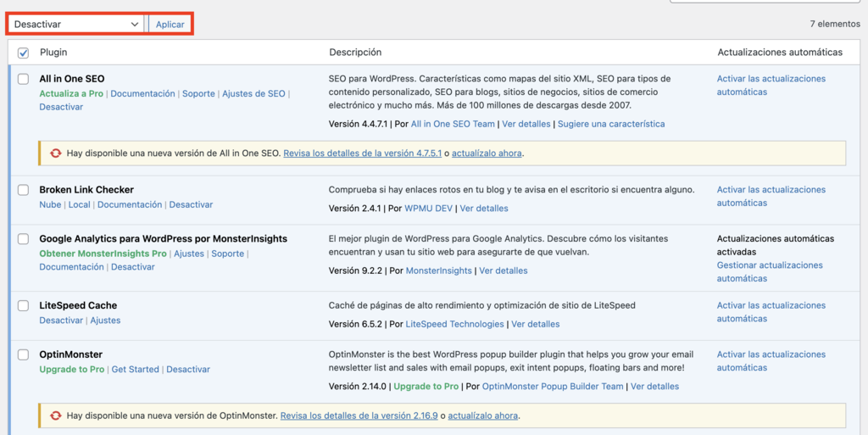This screenshot has width=868, height=435.
Task: Click Sugiere una característica link
Action: (x=612, y=124)
